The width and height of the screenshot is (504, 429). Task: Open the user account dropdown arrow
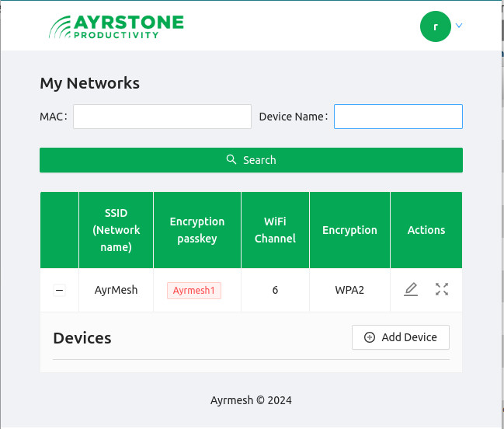(x=459, y=26)
